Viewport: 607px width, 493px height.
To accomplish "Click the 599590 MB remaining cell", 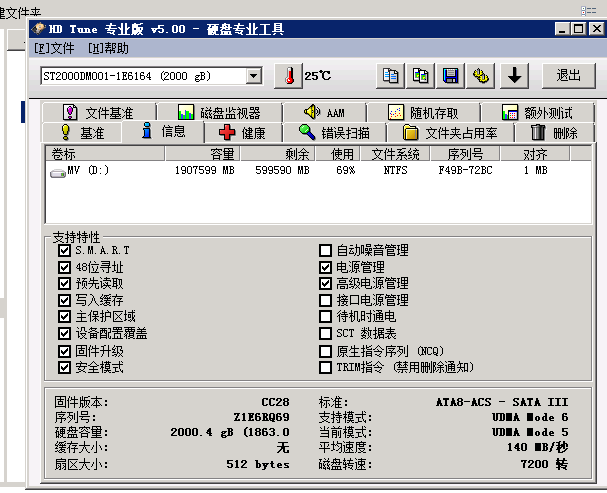I will [x=282, y=170].
